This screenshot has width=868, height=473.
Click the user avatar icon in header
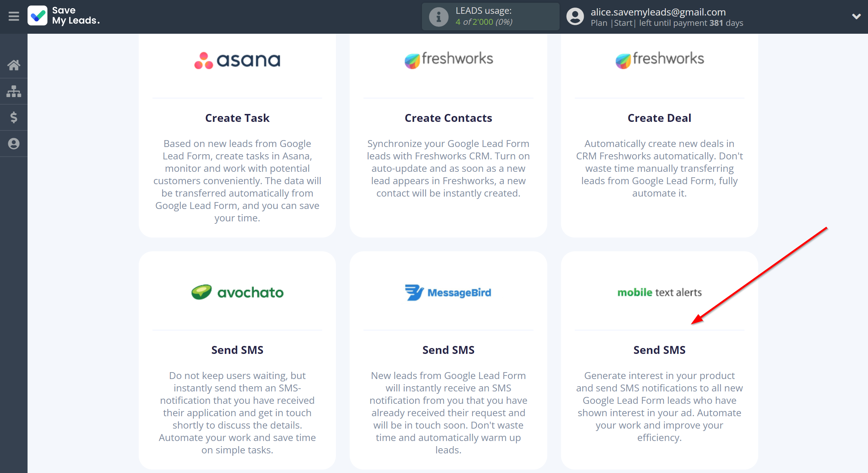[x=575, y=17]
